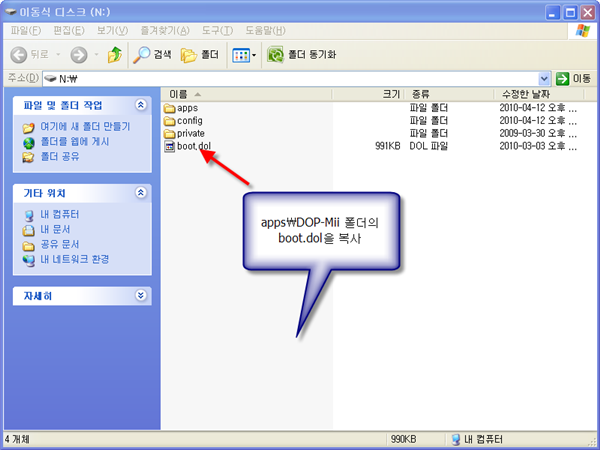Click the globe publish-to-web icon
600x450 pixels.
point(28,142)
